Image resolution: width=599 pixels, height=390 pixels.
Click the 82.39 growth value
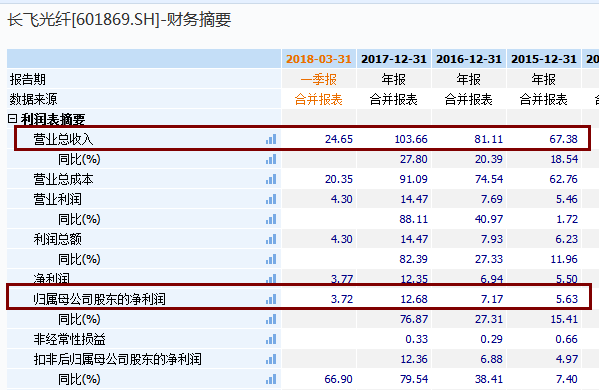pyautogui.click(x=413, y=259)
